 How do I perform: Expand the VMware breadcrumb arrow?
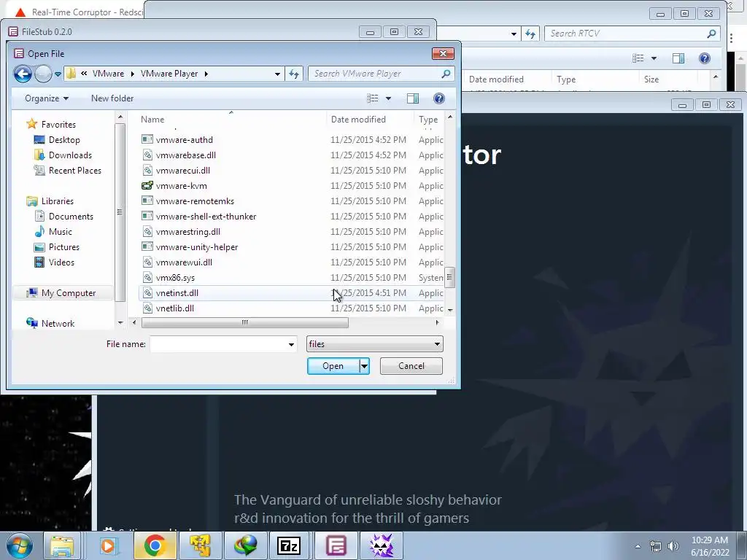click(x=132, y=74)
